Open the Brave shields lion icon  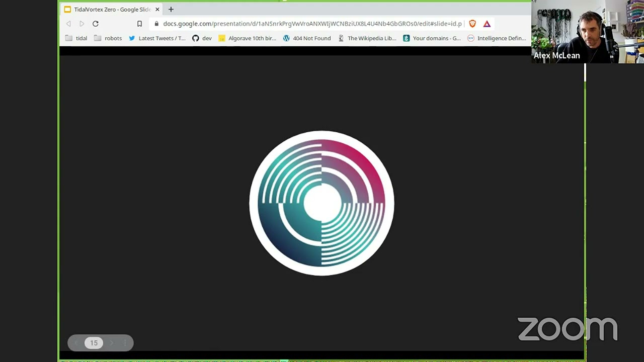[x=472, y=24]
